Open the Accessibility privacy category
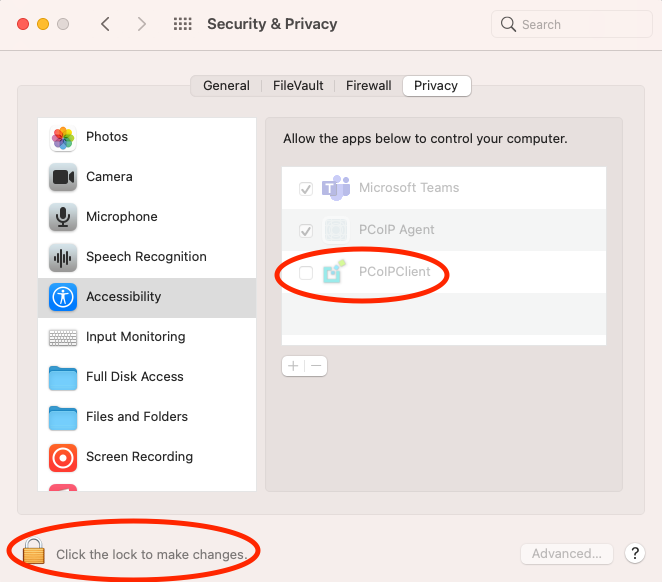 (x=147, y=297)
